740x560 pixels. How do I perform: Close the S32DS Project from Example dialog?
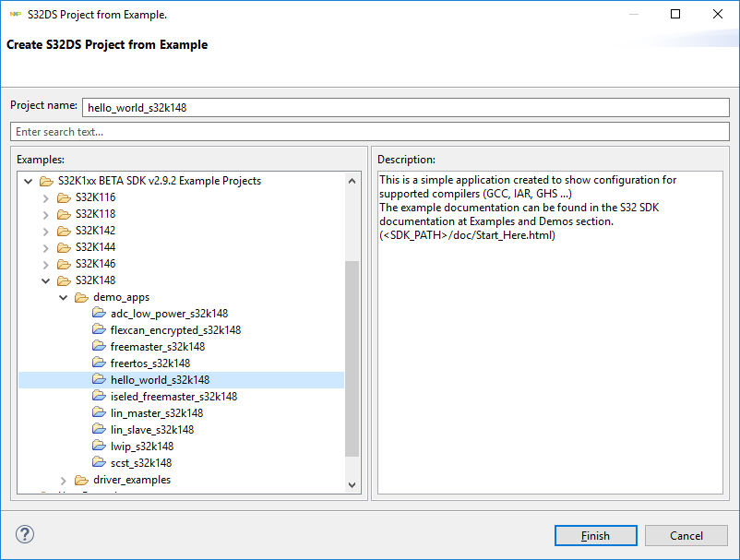click(717, 14)
